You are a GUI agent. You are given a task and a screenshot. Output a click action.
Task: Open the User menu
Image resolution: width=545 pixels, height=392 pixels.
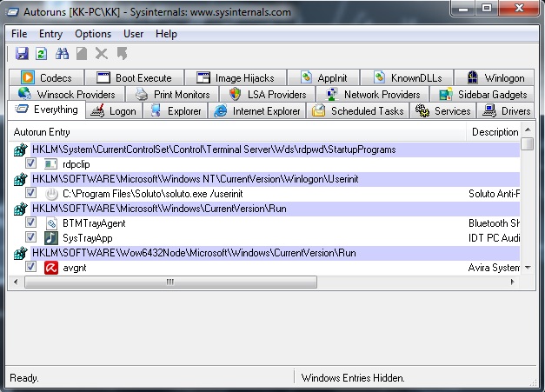[x=134, y=34]
